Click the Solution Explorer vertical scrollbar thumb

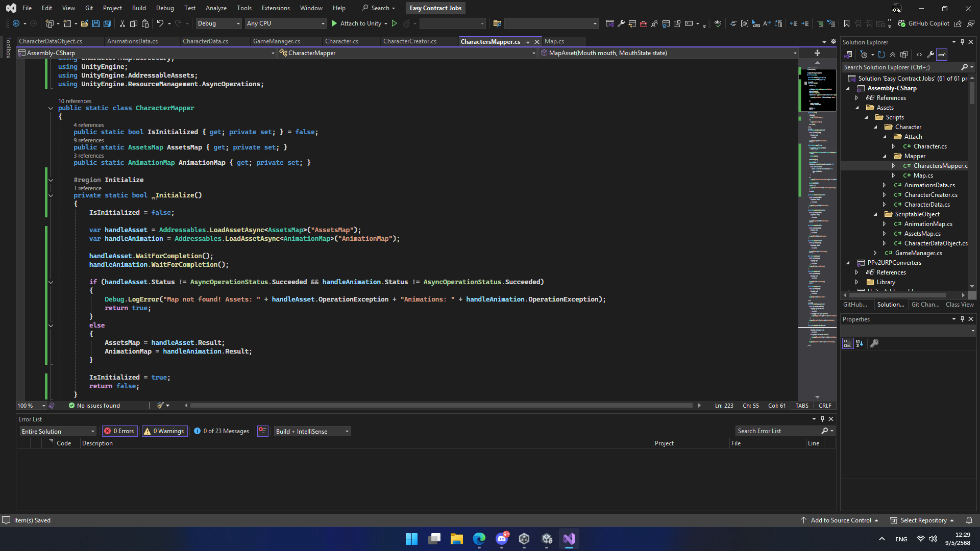pyautogui.click(x=972, y=93)
